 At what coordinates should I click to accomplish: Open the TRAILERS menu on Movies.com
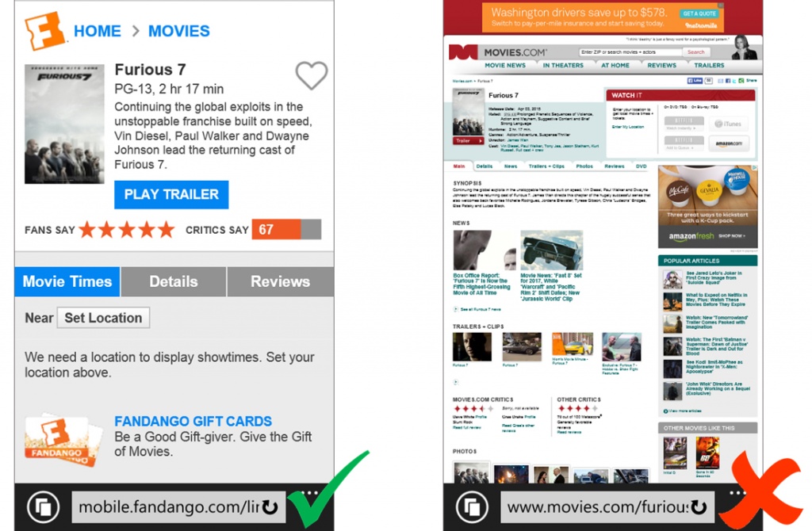[709, 66]
